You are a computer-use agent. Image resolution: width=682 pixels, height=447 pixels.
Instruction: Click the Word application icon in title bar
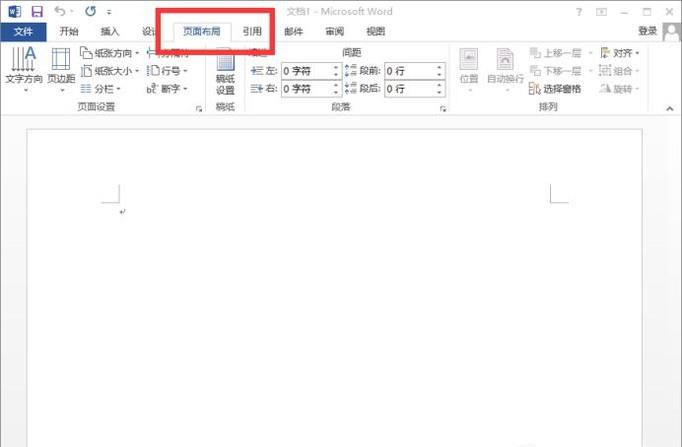14,11
